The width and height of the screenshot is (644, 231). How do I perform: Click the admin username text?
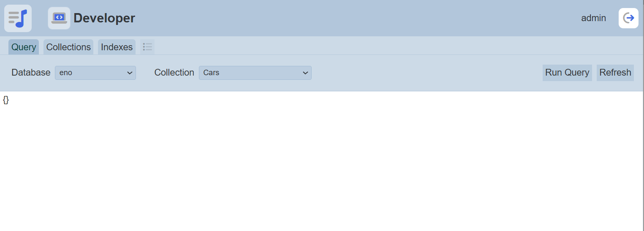(x=593, y=18)
